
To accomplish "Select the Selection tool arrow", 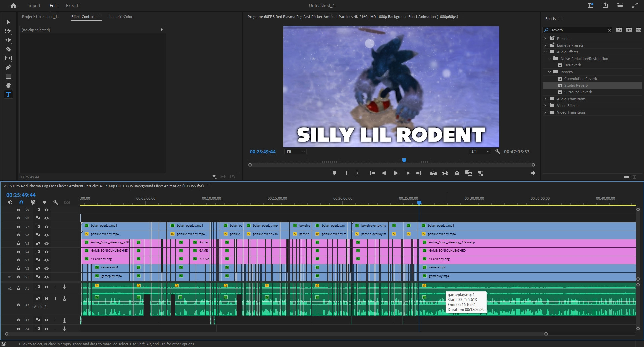I will click(x=8, y=22).
